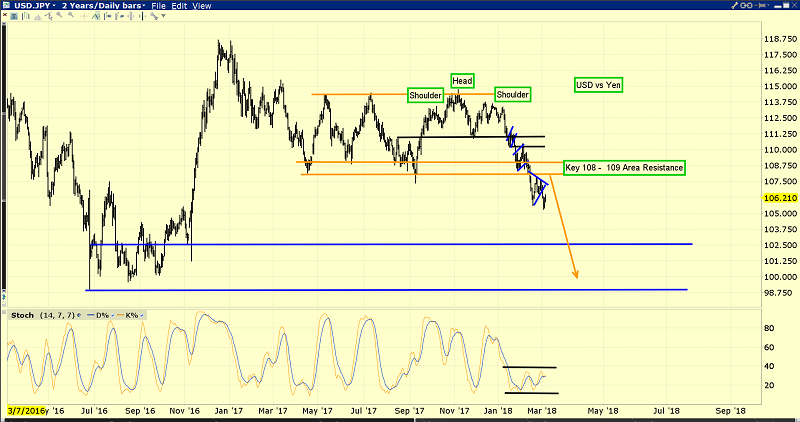Viewport: 800px width, 422px height.
Task: Expand the arrow next to the wrench
Action: pos(163,16)
